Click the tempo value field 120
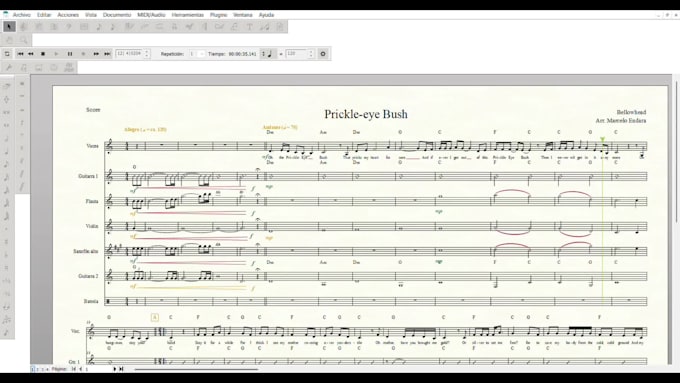 click(x=296, y=54)
